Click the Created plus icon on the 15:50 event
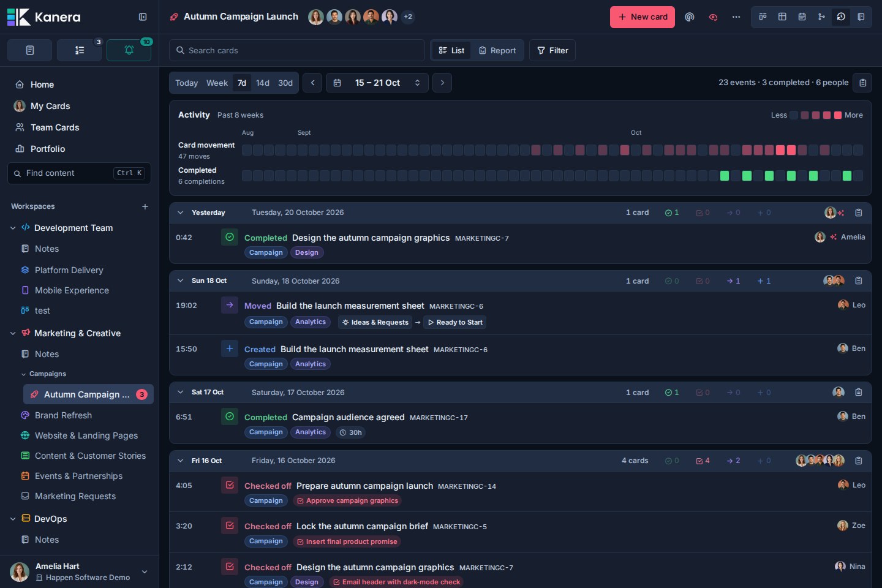This screenshot has height=588, width=882. pyautogui.click(x=230, y=349)
